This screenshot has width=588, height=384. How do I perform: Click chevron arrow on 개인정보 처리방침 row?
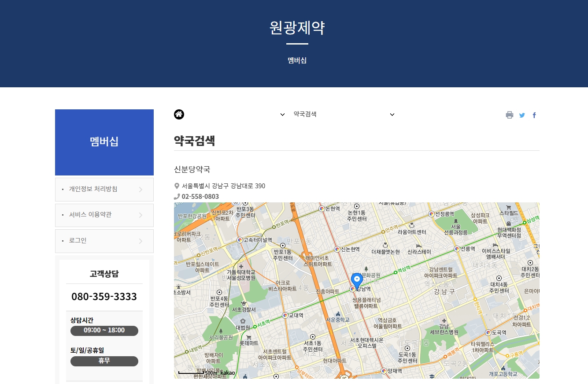click(141, 190)
